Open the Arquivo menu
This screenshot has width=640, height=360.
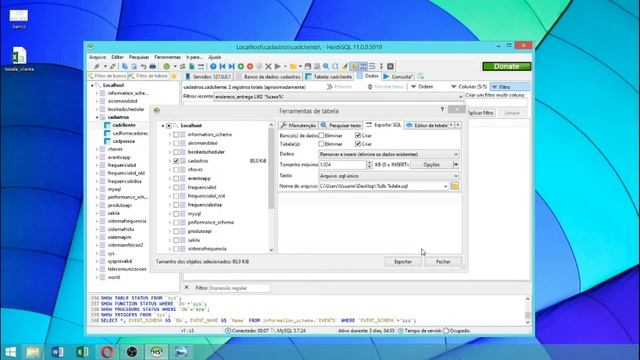(x=97, y=57)
